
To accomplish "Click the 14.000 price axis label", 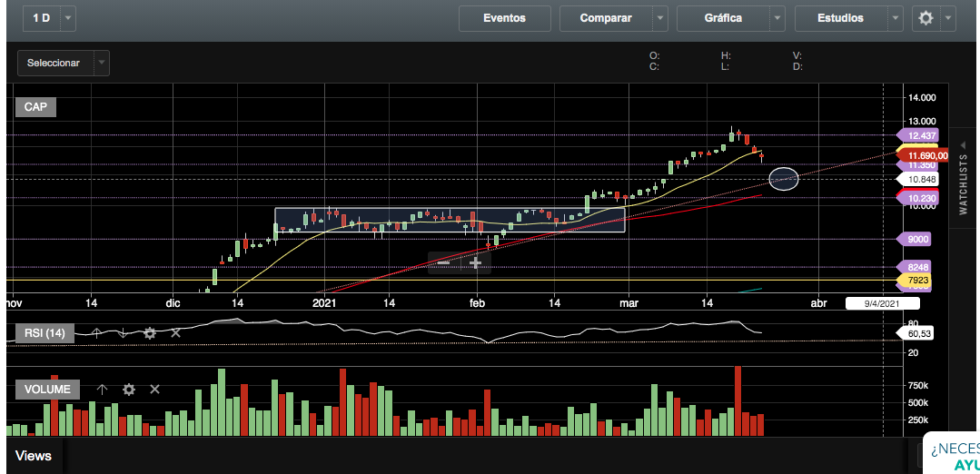I will coord(922,97).
